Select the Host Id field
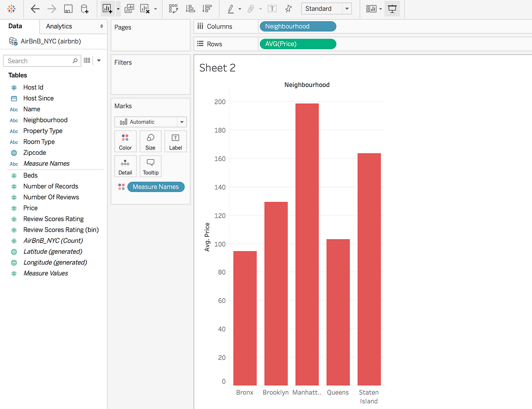The image size is (532, 409). 33,87
